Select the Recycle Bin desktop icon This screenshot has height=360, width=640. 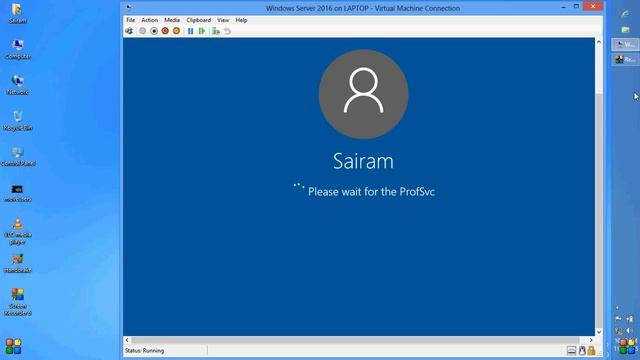18,121
